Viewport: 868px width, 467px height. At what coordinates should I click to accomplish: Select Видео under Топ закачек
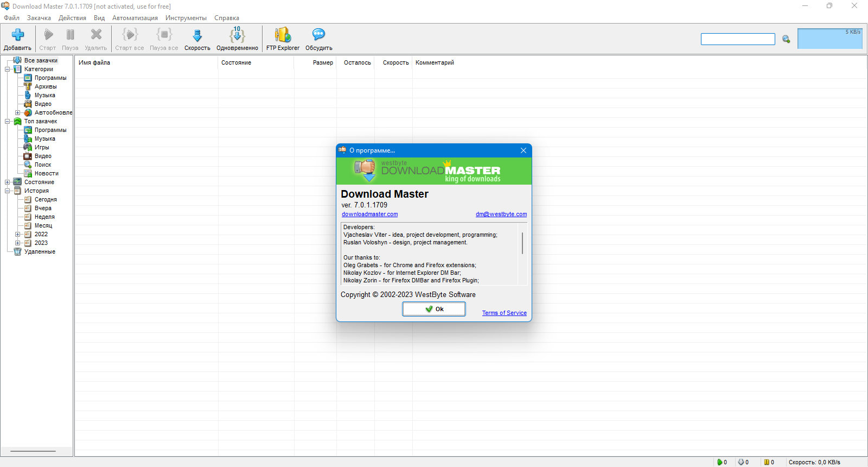pos(43,156)
